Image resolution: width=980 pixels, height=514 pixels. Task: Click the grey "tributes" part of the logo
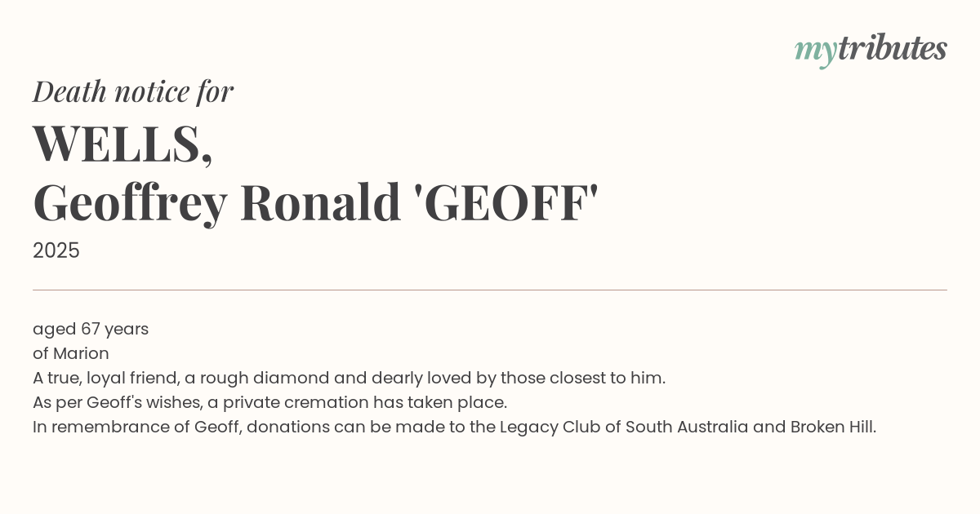point(892,48)
